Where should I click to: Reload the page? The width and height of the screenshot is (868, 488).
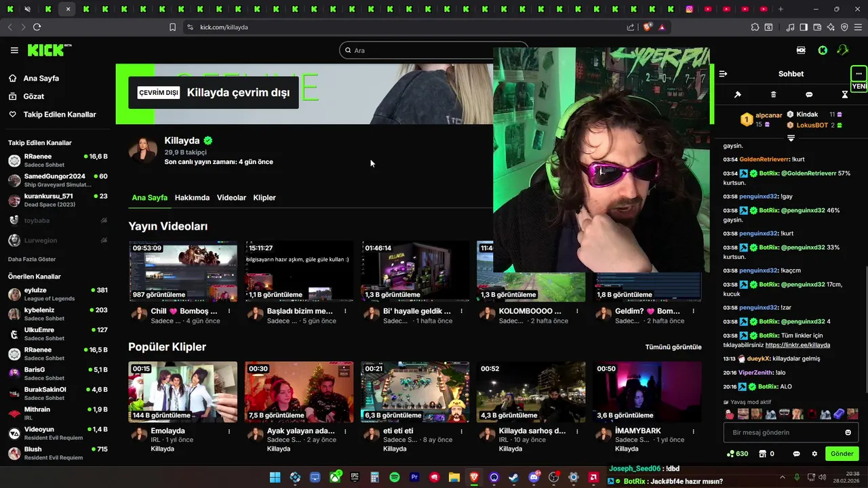[x=37, y=27]
